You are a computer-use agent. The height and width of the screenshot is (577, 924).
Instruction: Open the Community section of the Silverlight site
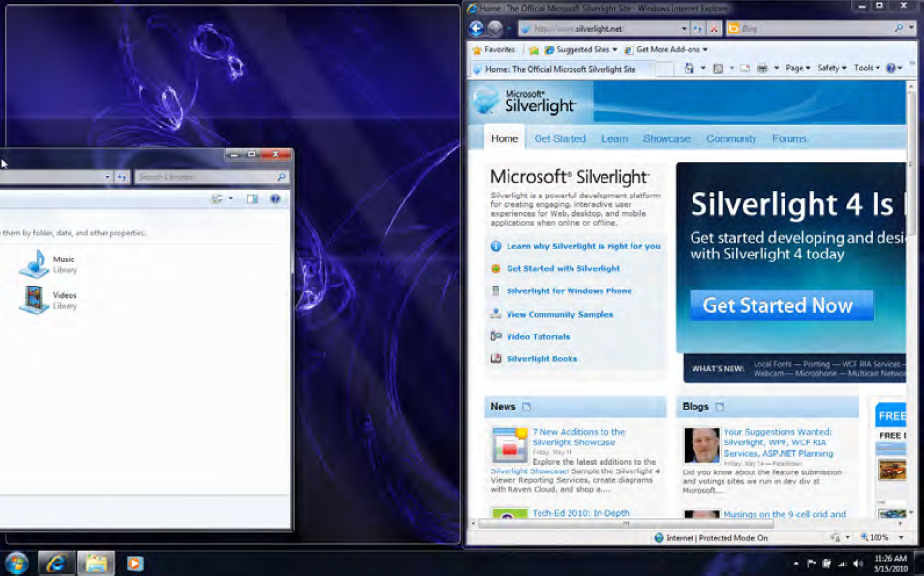tap(731, 138)
